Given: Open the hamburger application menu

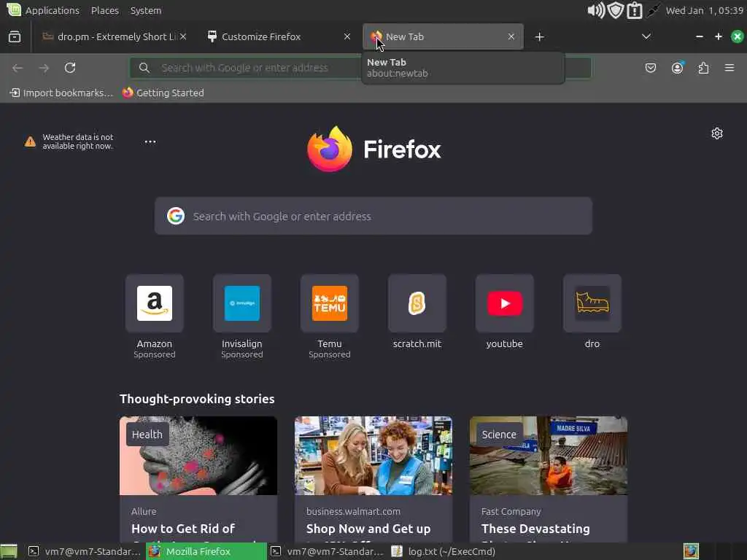Looking at the screenshot, I should 729,68.
